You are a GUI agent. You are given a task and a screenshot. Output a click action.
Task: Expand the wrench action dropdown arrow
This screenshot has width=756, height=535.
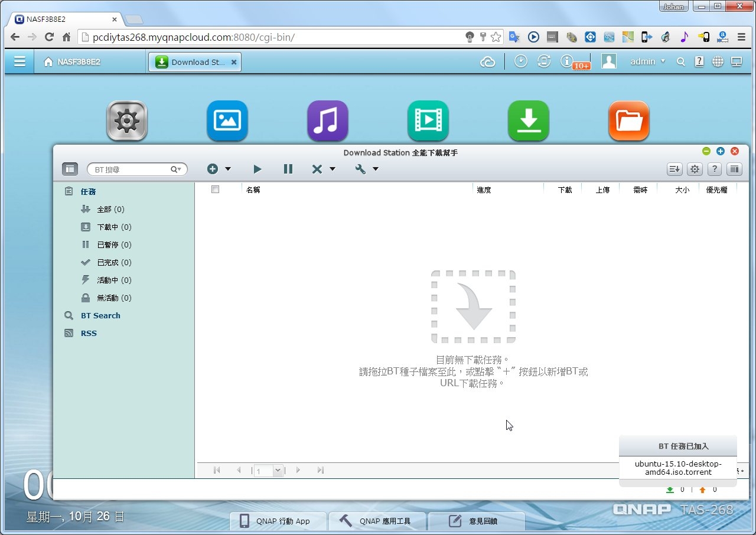pos(376,169)
